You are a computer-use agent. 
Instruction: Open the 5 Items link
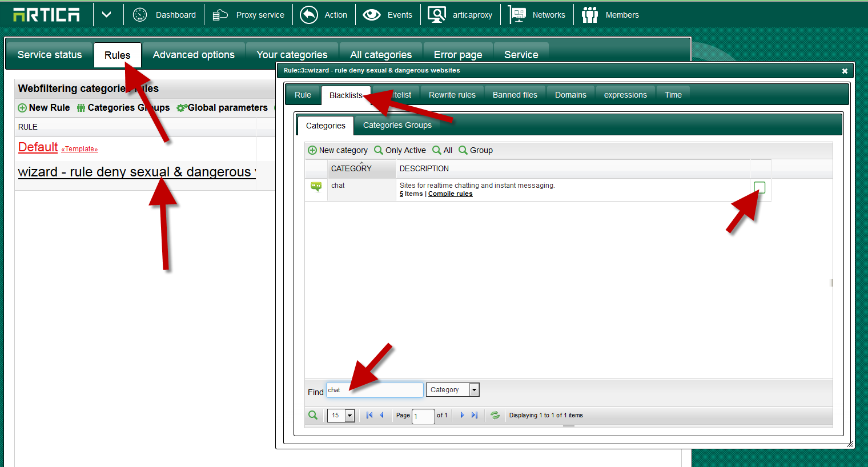[411, 194]
